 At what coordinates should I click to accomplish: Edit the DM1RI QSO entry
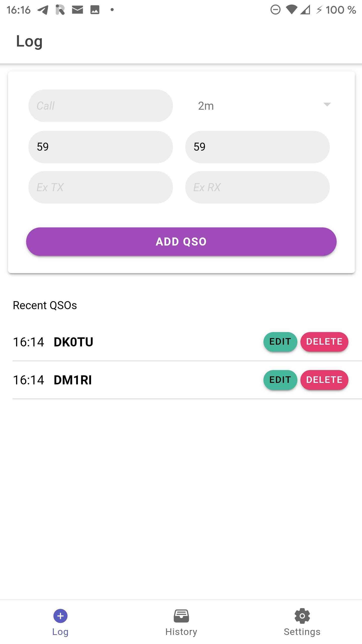[280, 380]
